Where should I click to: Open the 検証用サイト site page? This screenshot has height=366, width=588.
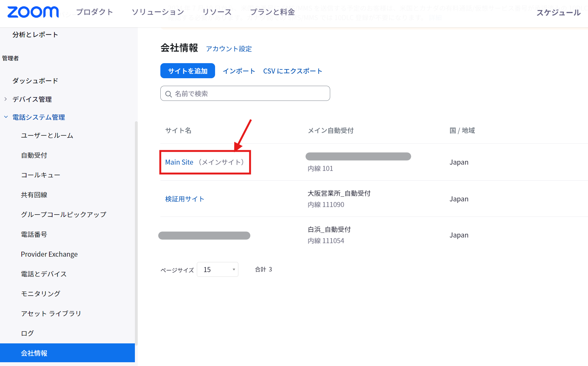185,199
